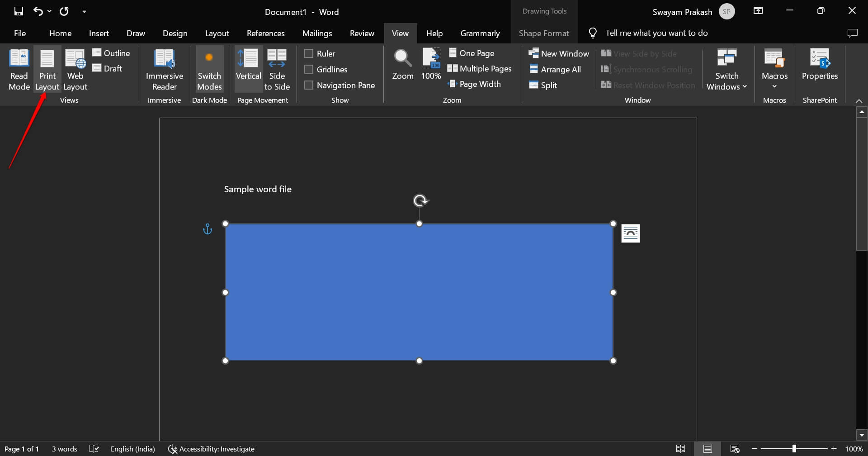Set zoom to 100%
The image size is (868, 456).
(x=430, y=64)
